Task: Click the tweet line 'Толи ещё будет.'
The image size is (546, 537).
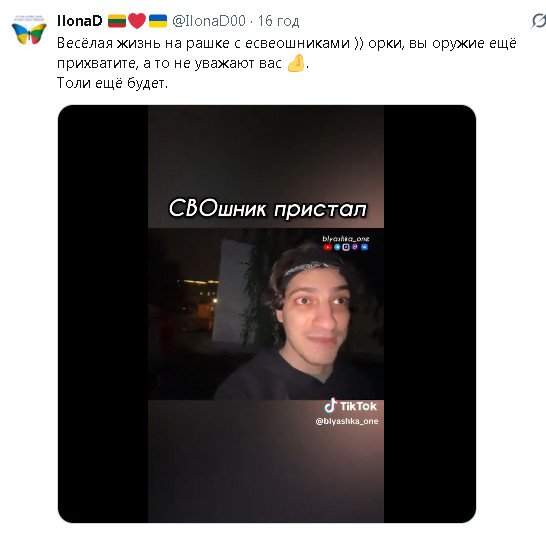Action: coord(112,83)
